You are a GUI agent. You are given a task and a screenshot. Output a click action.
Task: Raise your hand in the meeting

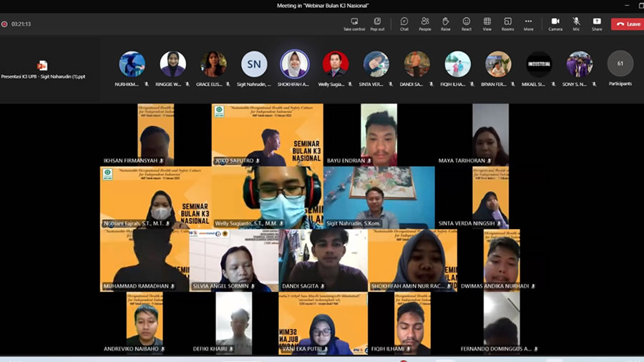(x=445, y=24)
